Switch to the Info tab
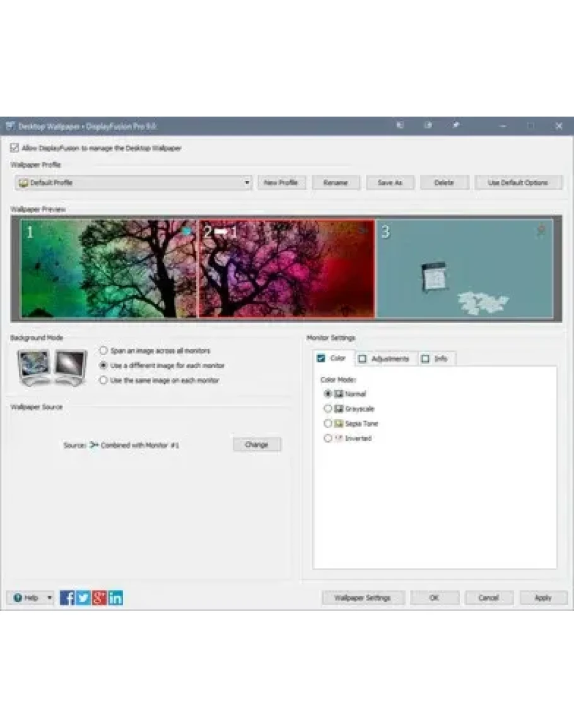This screenshot has width=574, height=728. click(436, 359)
